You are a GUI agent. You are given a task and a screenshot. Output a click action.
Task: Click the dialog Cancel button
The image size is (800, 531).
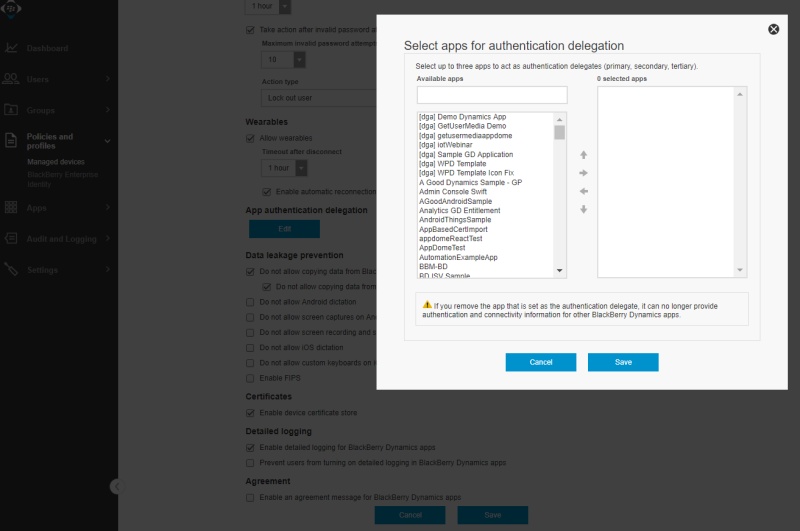coord(541,362)
